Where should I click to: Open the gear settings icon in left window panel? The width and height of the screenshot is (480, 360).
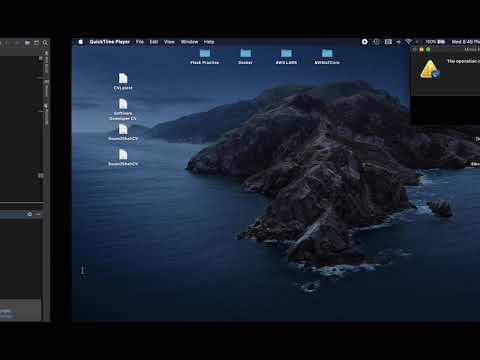point(30,214)
